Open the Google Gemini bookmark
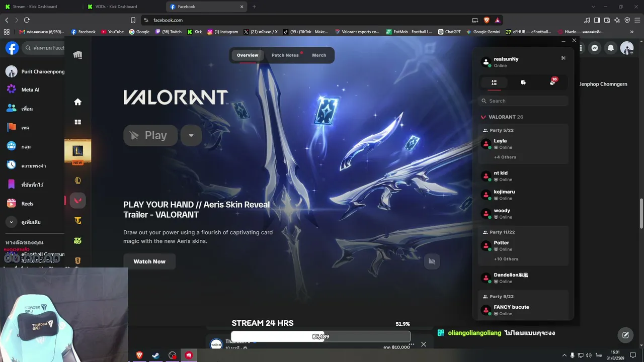 (x=483, y=32)
